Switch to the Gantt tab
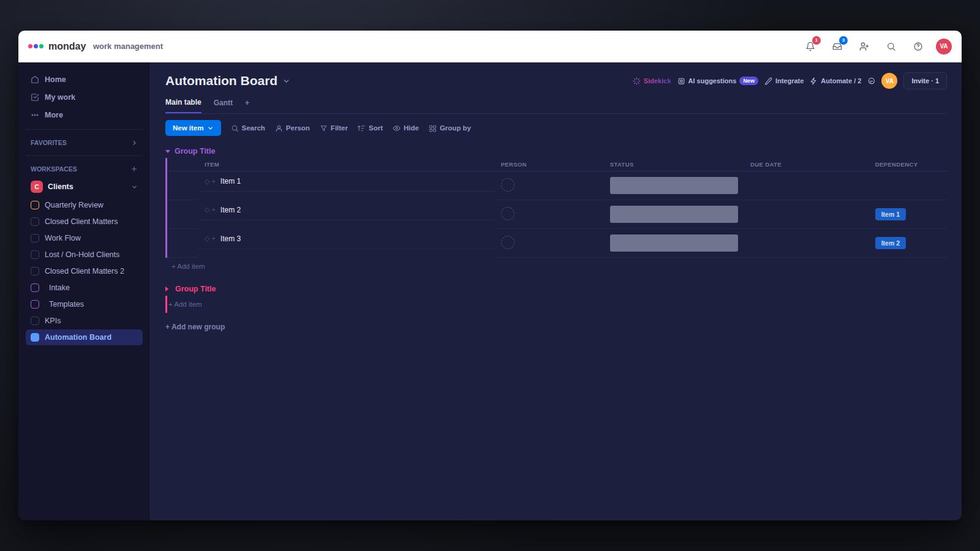The image size is (980, 551). (223, 103)
